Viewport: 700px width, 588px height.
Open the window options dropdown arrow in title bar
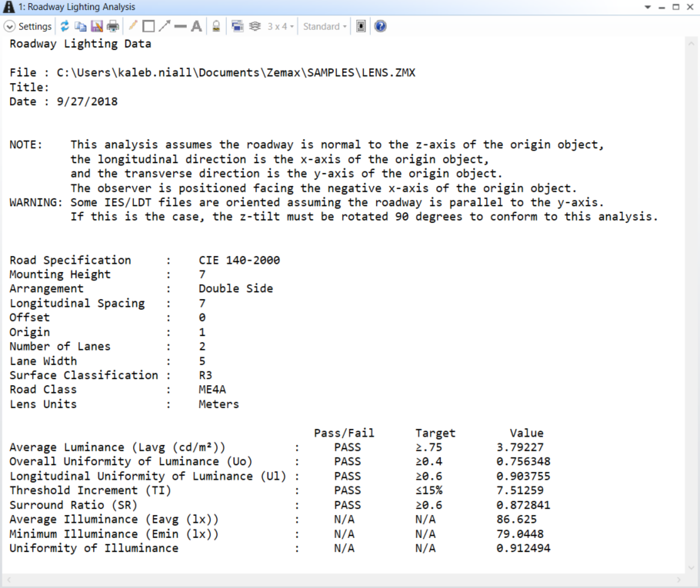(648, 7)
